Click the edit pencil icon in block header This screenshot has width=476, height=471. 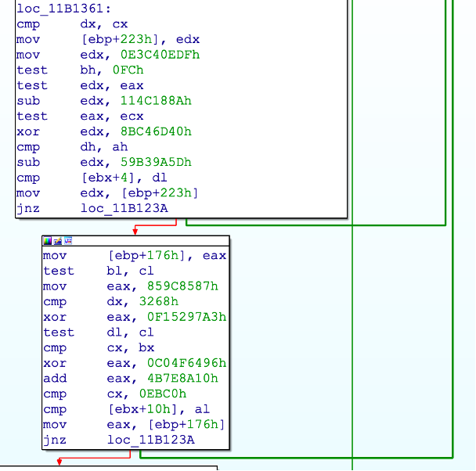pyautogui.click(x=58, y=241)
